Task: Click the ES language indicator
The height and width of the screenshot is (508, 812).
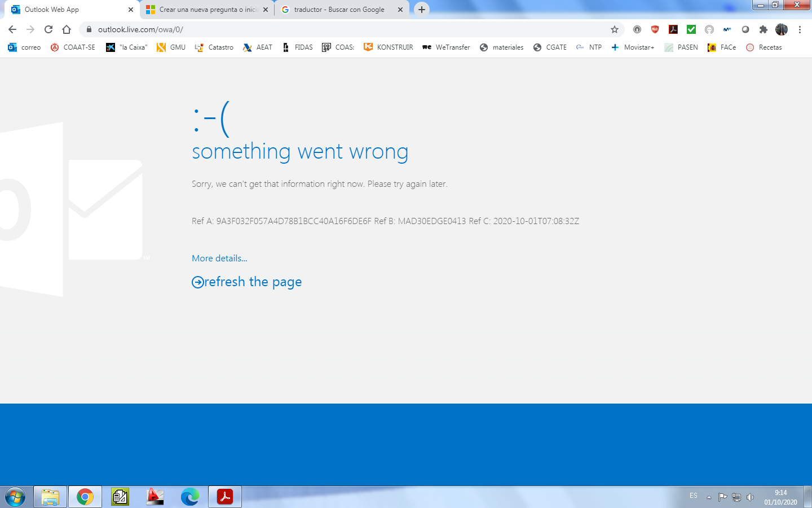Action: coord(694,496)
